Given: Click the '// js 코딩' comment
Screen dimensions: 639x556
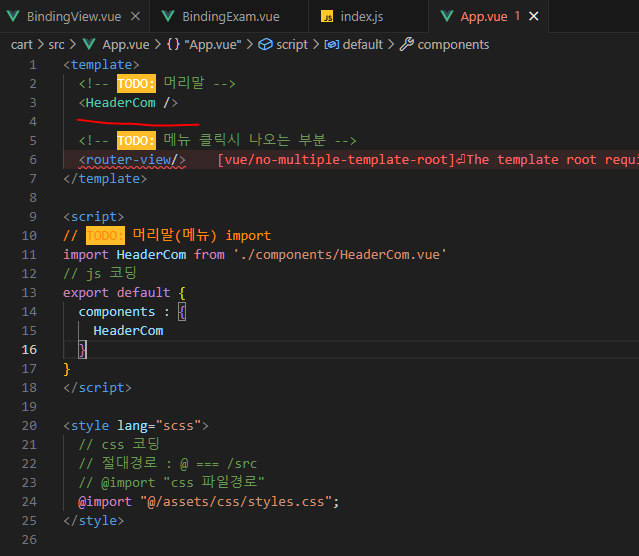Looking at the screenshot, I should (x=100, y=274).
